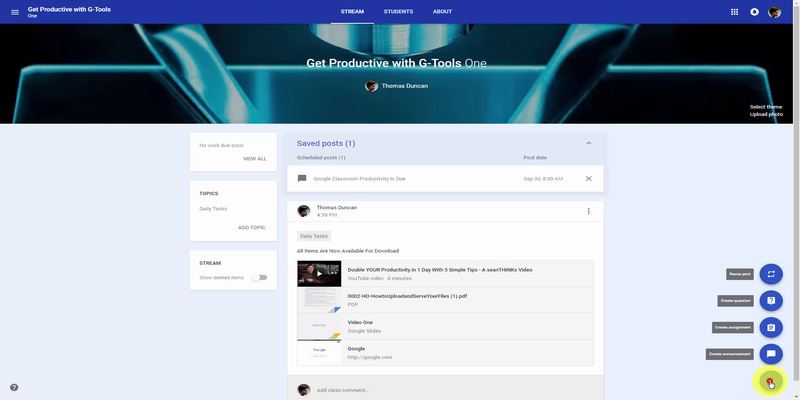Screen dimensions: 800x400
Task: Switch to the Students tab
Action: click(x=398, y=12)
